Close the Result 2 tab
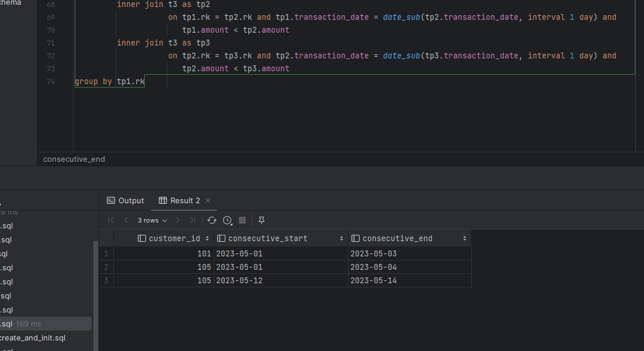 tap(207, 200)
